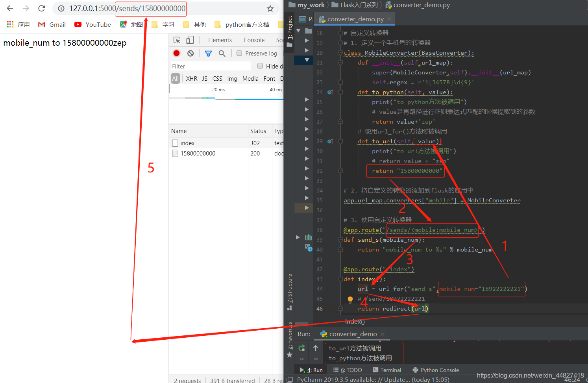Collapse the highlighted project tree node

click(307, 60)
